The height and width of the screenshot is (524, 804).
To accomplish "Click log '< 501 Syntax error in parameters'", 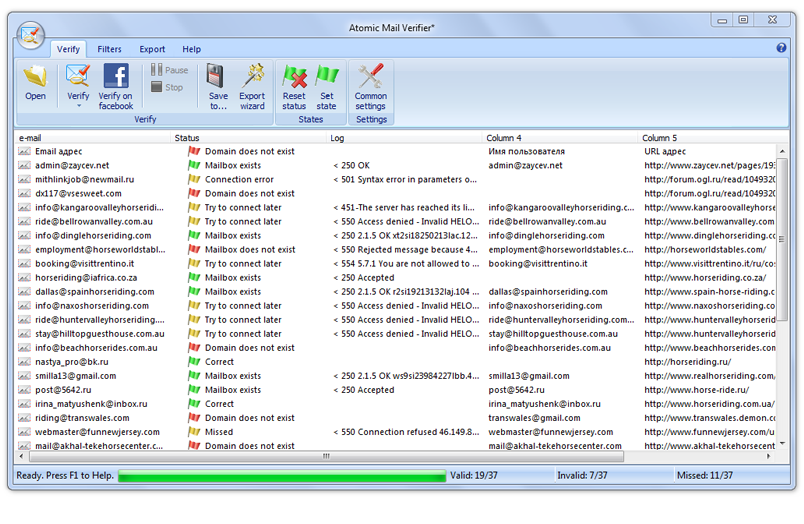I will pos(405,179).
